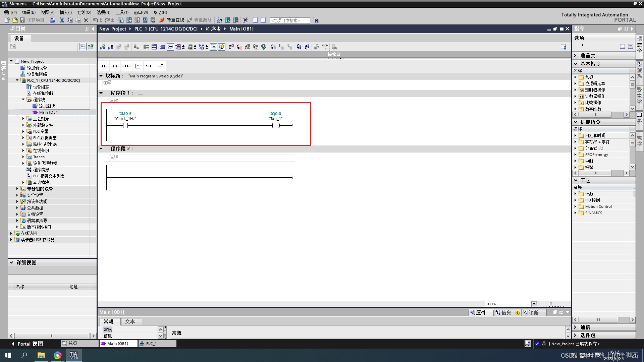
Task: Click the insert network icon in editor toolbar
Action: pos(103,47)
